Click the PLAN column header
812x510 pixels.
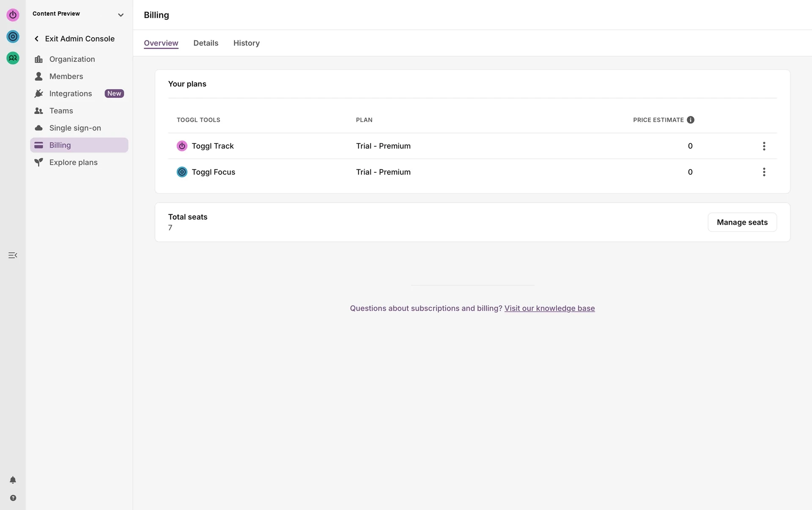click(364, 120)
